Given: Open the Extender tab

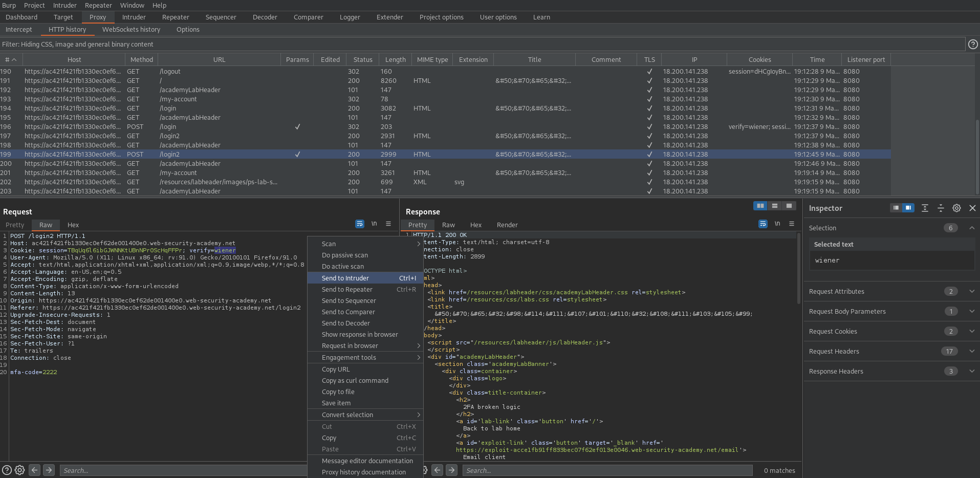Looking at the screenshot, I should [389, 17].
